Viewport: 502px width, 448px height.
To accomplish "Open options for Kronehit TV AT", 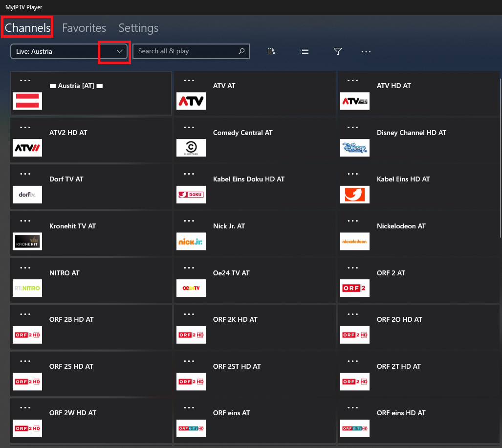I will click(x=25, y=221).
